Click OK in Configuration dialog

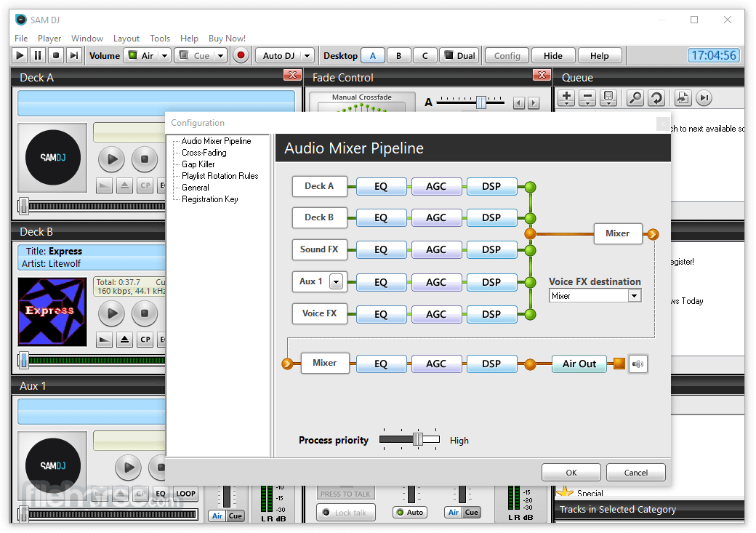571,472
